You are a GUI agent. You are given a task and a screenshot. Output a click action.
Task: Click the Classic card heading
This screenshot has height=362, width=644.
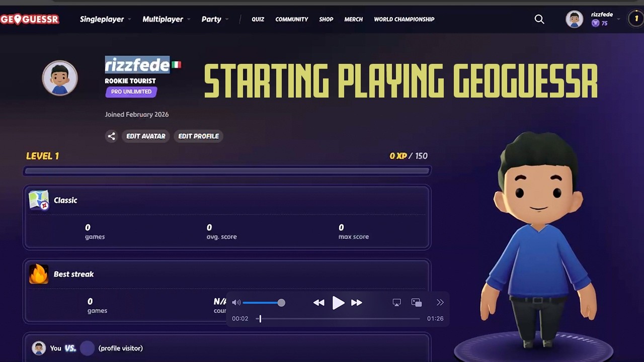[65, 200]
